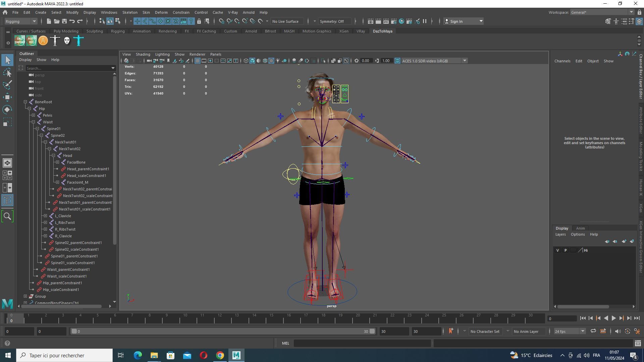Undo with the status line arrow
The height and width of the screenshot is (362, 644).
pos(72,21)
